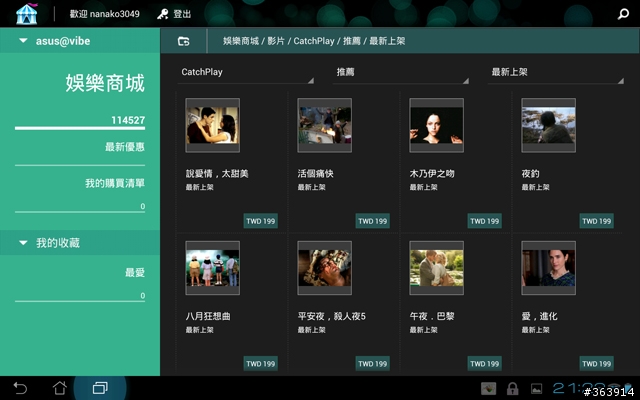Open 我的購買清單 in sidebar
Screen dimensions: 640x400
coord(115,183)
